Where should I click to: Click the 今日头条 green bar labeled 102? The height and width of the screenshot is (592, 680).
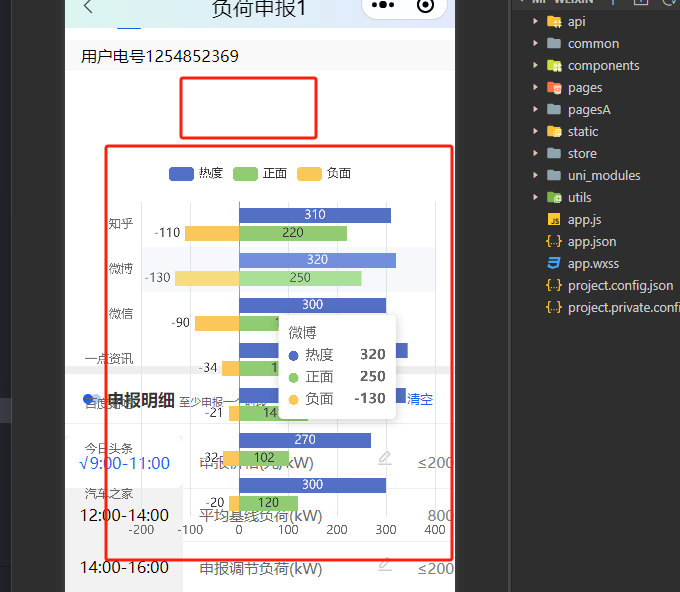[x=264, y=458]
